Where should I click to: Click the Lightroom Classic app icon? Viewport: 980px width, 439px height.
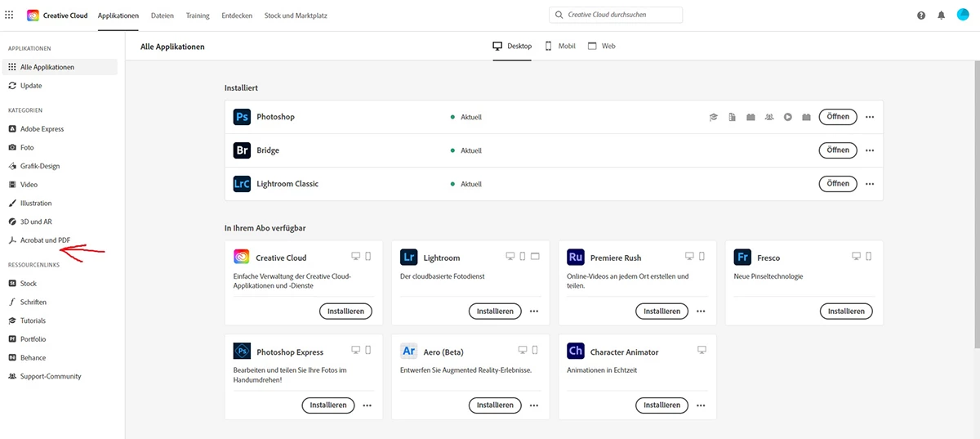[x=242, y=184]
